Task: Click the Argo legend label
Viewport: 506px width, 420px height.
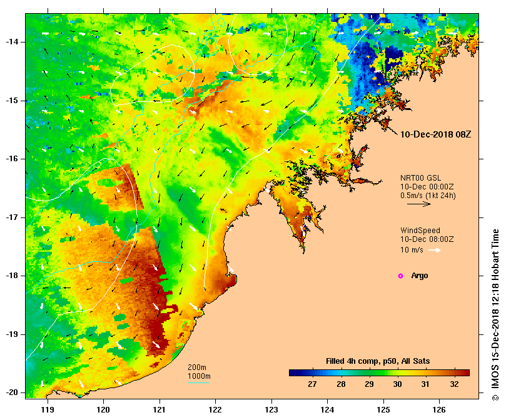Action: (420, 276)
